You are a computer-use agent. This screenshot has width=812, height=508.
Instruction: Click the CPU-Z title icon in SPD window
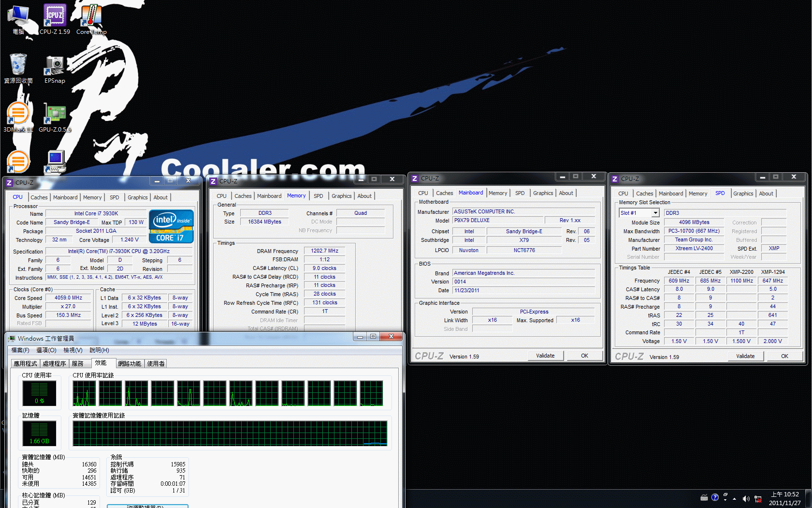pyautogui.click(x=615, y=179)
